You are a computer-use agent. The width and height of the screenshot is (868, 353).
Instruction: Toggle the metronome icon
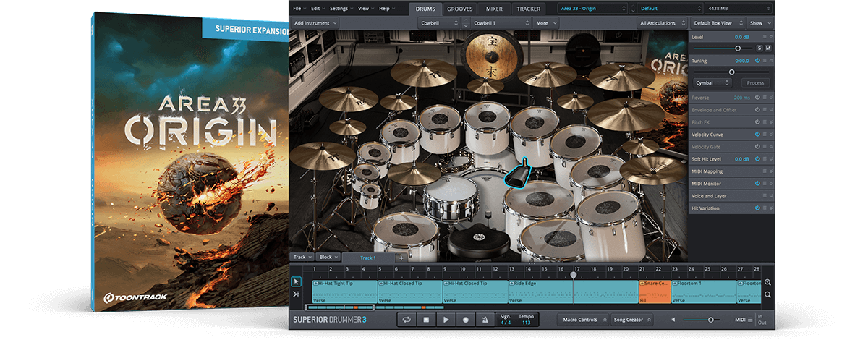(485, 320)
